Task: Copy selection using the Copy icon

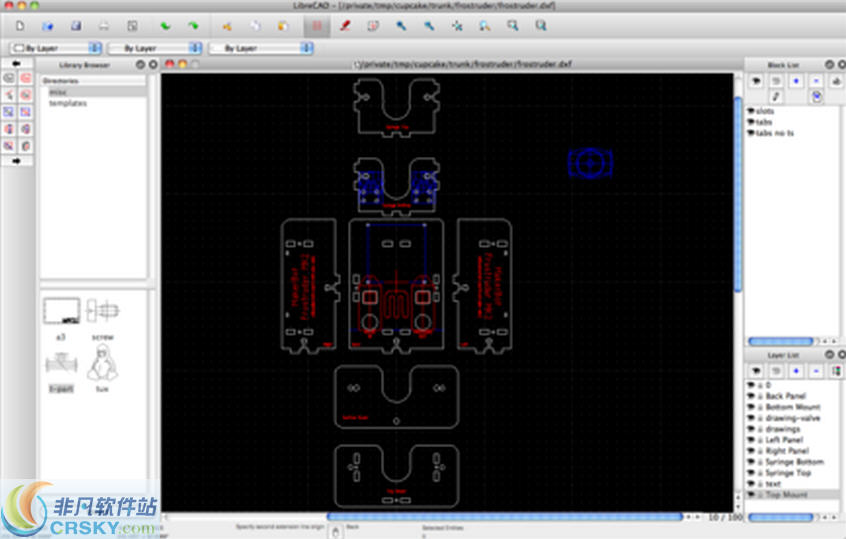Action: [x=255, y=26]
